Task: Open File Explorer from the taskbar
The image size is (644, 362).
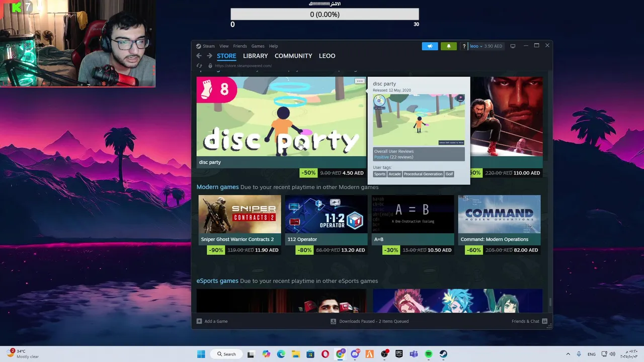Action: (x=295, y=354)
